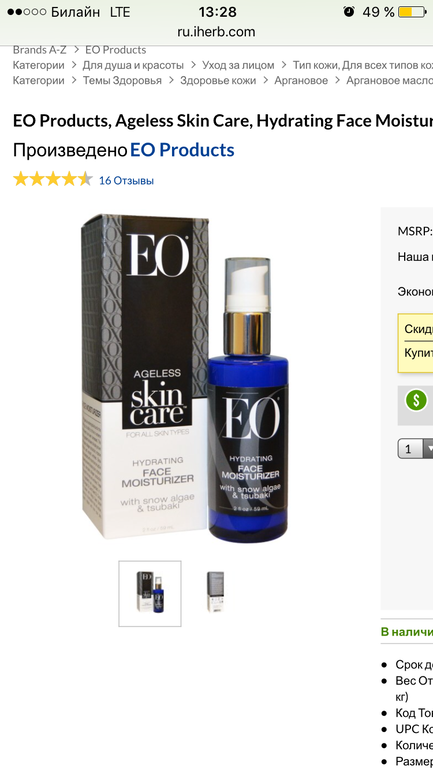The width and height of the screenshot is (433, 770).
Task: Open Здоровье кожи breadcrumb
Action: pyautogui.click(x=218, y=81)
